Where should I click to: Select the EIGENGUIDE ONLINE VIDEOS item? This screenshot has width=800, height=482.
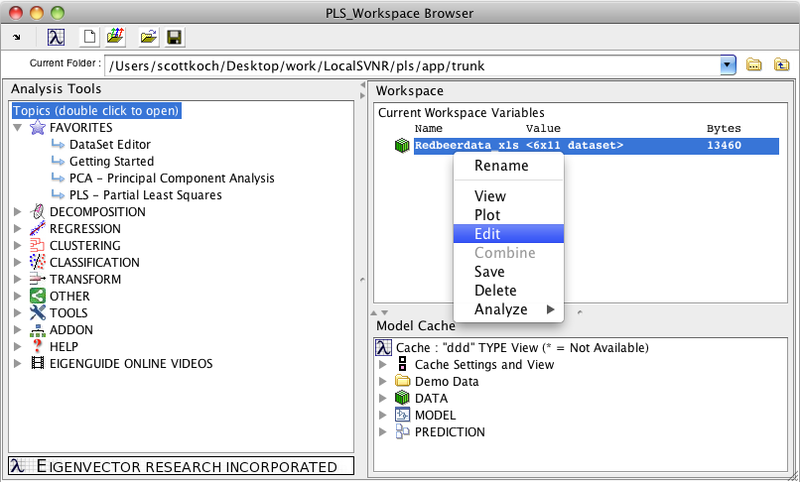coord(130,364)
